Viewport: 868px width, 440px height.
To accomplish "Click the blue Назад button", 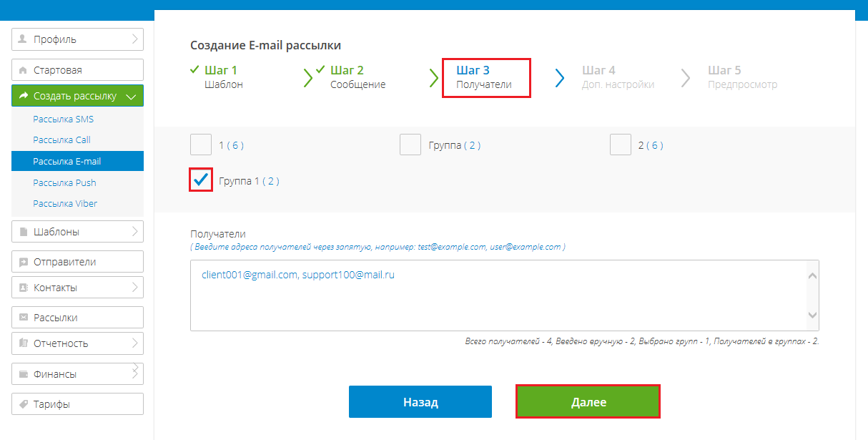I will pyautogui.click(x=420, y=402).
